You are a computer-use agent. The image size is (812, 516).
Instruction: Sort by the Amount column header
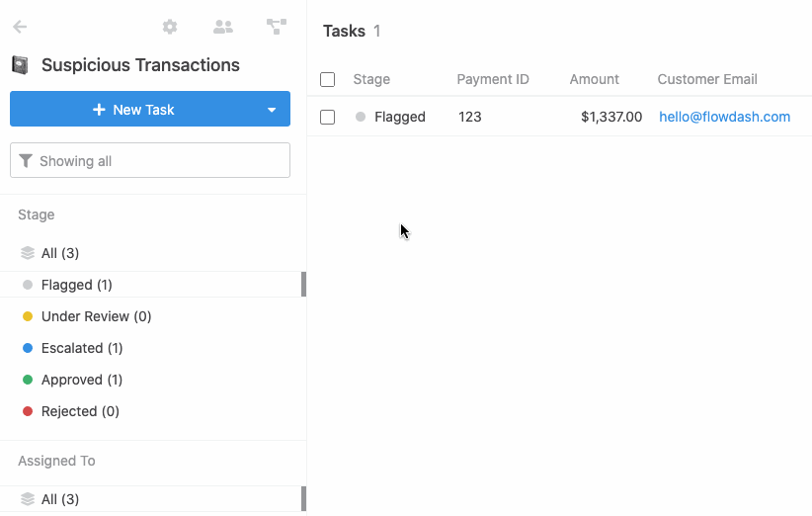pos(594,79)
